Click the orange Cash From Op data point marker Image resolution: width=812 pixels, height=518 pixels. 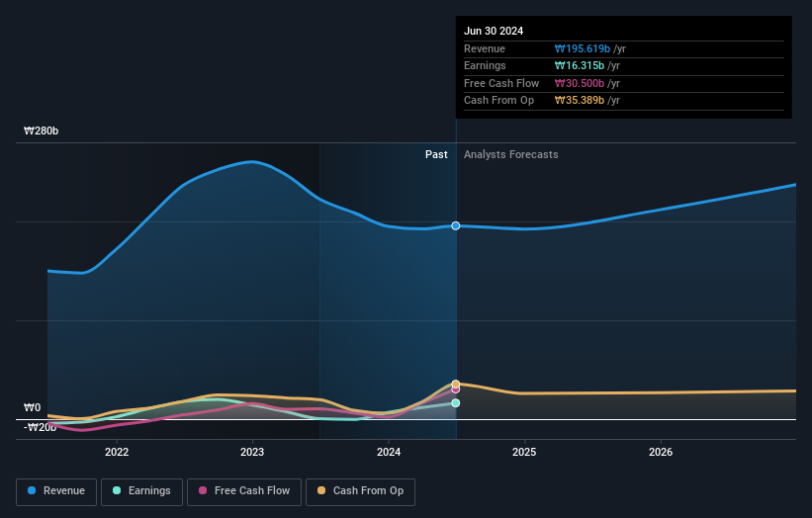[x=456, y=384]
